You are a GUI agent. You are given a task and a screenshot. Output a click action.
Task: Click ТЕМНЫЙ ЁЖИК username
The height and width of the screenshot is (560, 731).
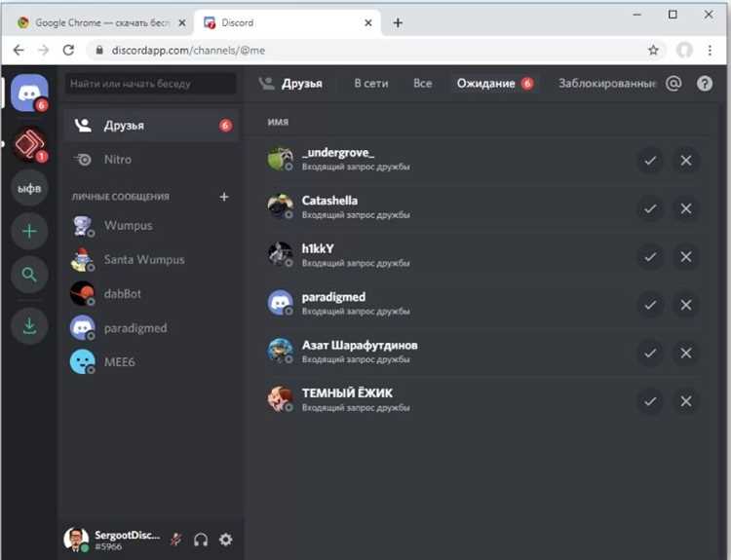click(x=347, y=393)
